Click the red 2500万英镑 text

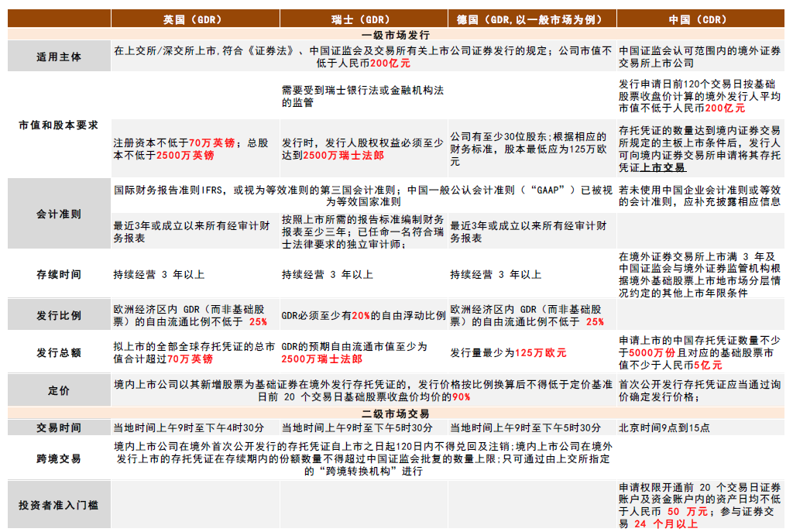pos(185,155)
